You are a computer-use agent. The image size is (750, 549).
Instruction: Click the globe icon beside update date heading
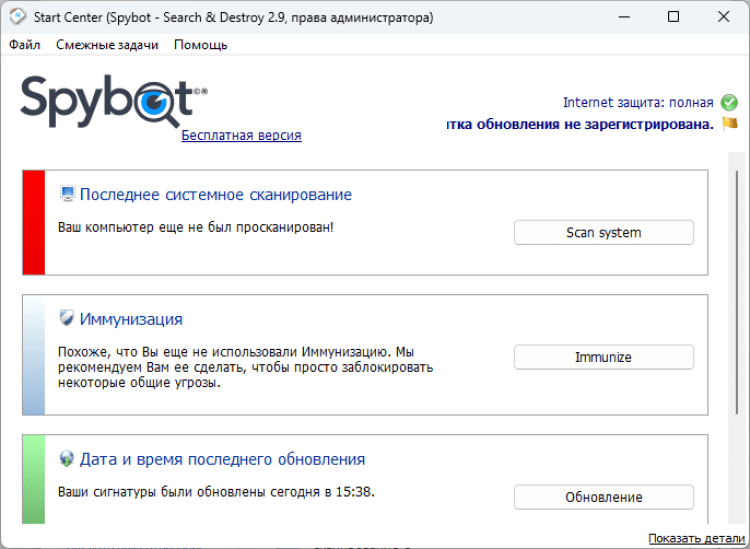click(67, 459)
